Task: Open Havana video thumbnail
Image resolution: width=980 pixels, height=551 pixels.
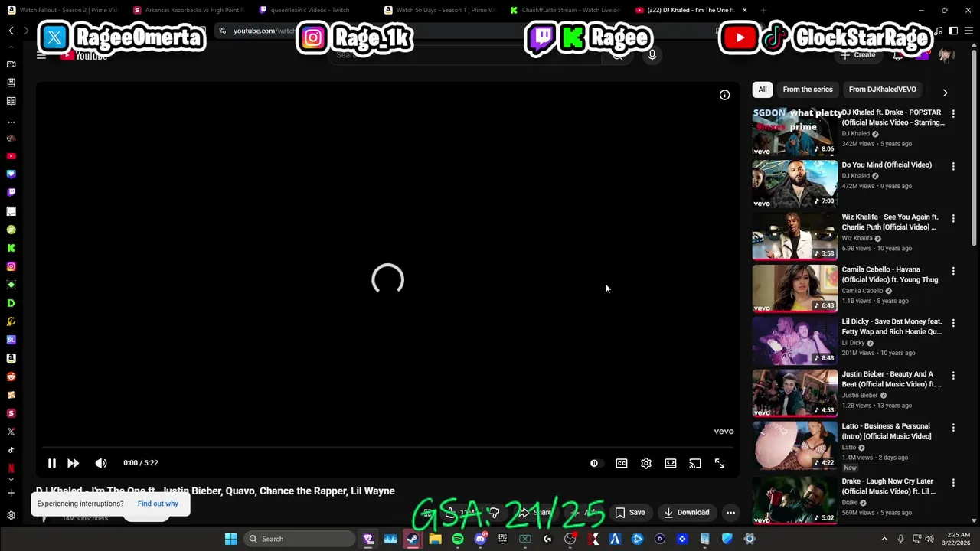Action: click(795, 289)
